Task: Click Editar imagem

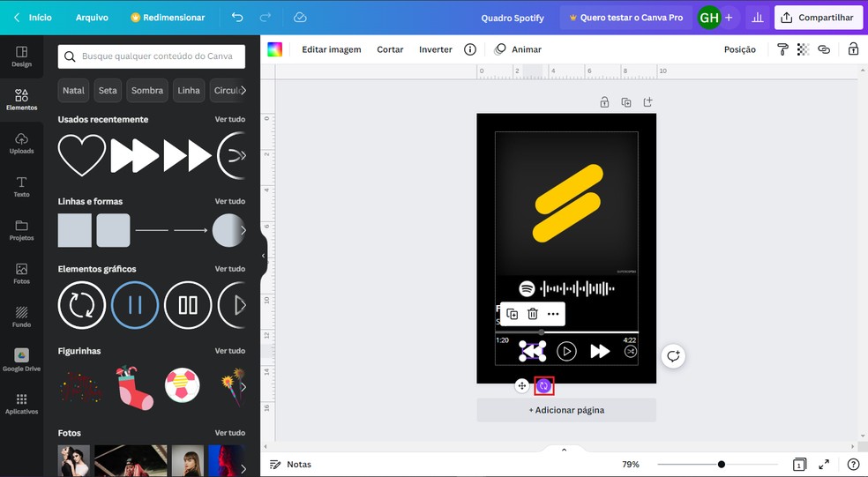Action: 331,49
